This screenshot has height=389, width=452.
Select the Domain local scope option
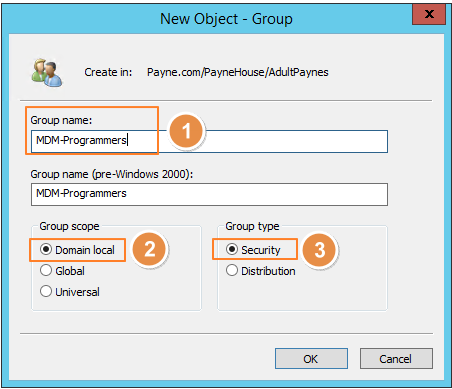point(77,250)
